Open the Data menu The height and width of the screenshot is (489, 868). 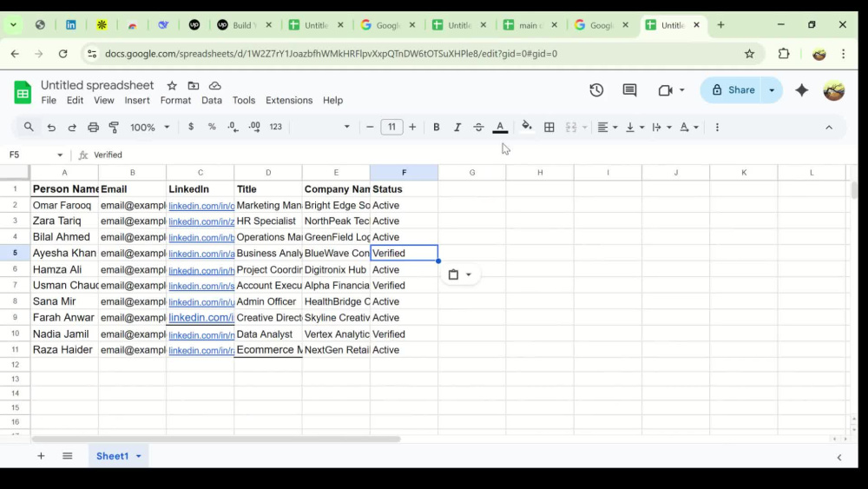pos(212,100)
